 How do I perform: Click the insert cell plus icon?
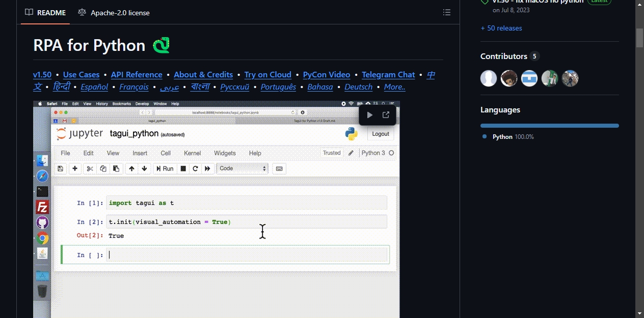point(75,168)
